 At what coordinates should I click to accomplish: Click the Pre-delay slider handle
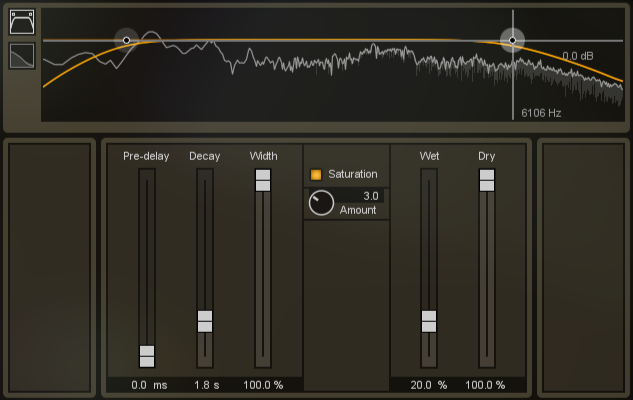[x=147, y=356]
